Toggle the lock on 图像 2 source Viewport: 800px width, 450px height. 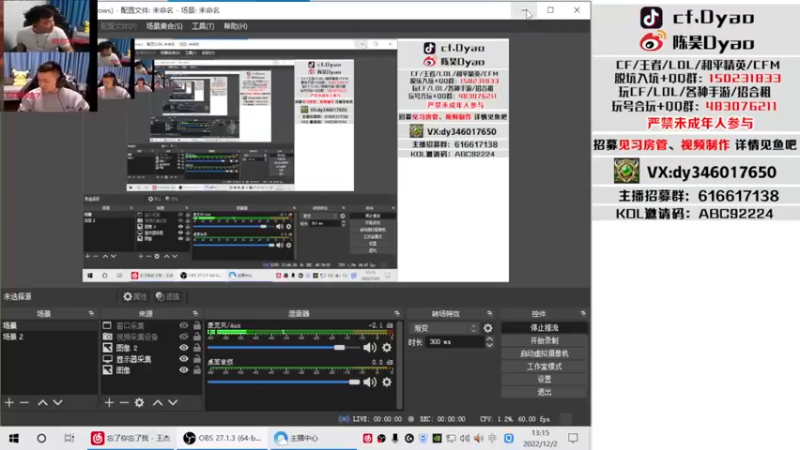197,348
